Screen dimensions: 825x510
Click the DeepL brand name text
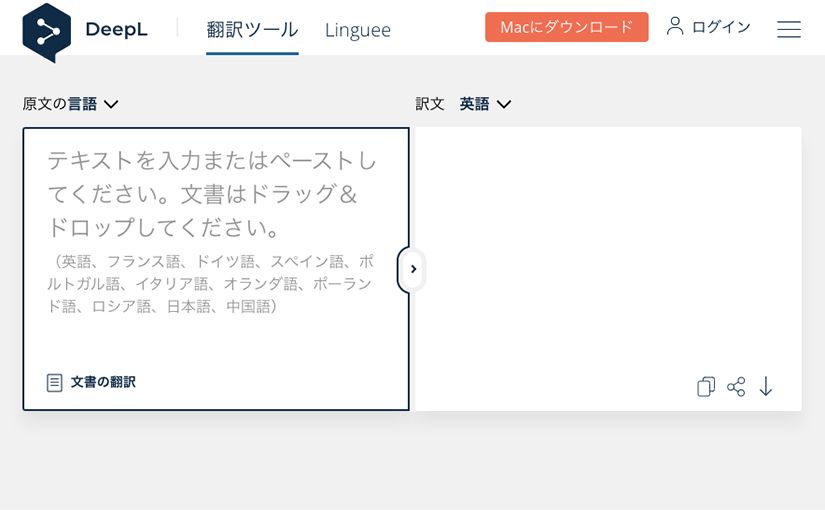[117, 30]
